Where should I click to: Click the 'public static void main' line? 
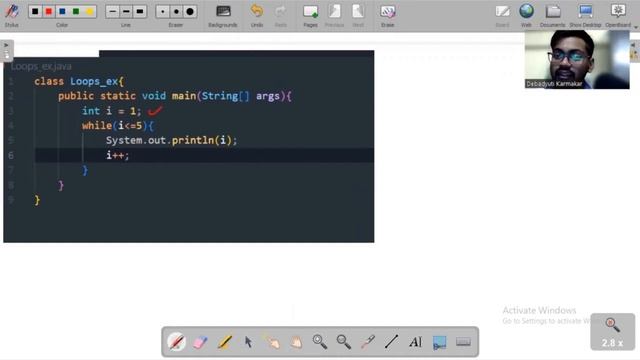coord(175,96)
